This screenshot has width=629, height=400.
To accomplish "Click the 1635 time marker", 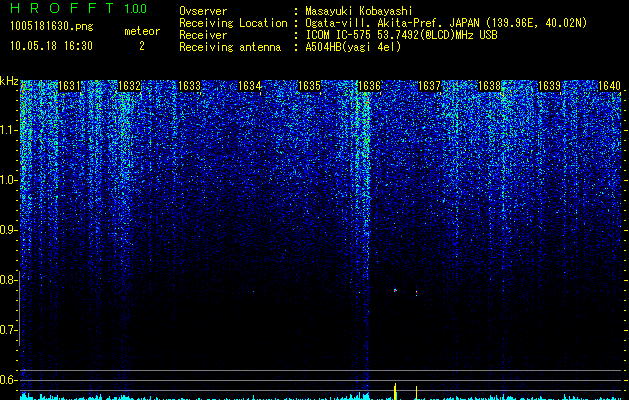I will coord(309,86).
